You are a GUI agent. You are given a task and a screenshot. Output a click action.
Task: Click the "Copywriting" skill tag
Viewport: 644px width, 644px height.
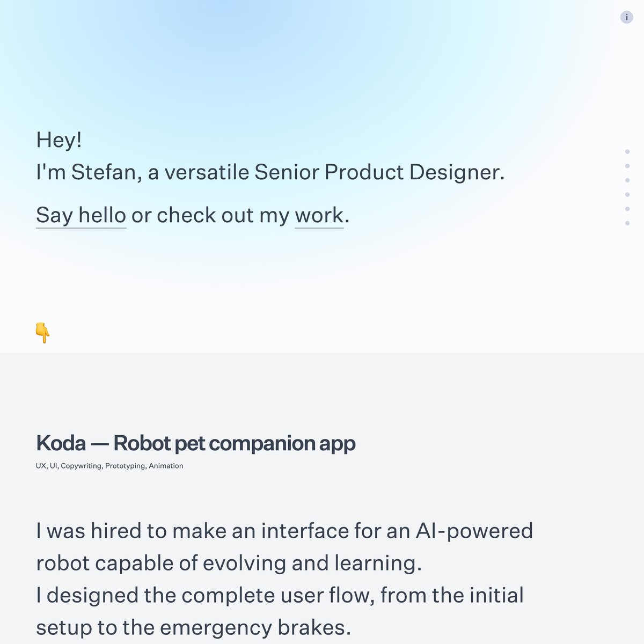81,466
